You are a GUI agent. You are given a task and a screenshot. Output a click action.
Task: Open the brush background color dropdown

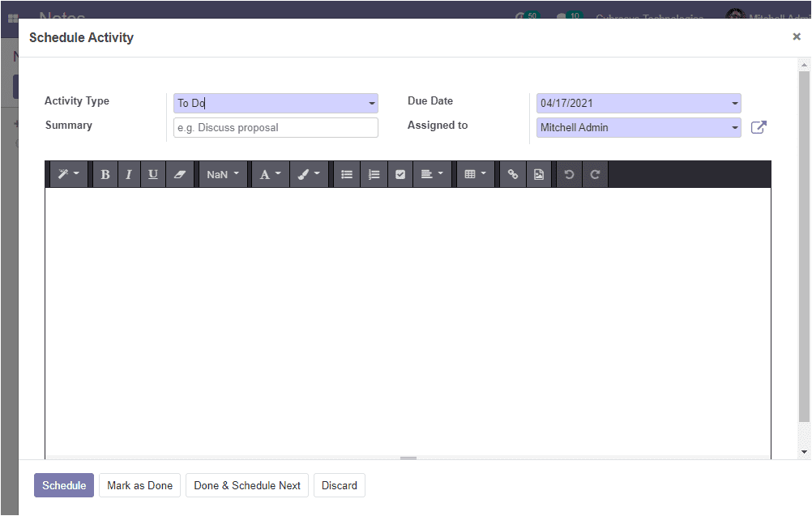[309, 174]
